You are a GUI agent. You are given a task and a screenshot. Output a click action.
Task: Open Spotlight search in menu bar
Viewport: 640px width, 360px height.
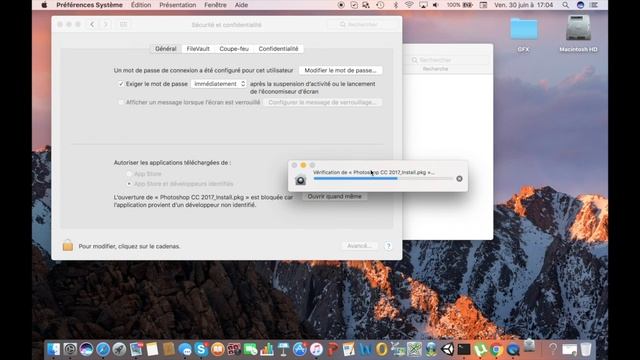click(565, 5)
